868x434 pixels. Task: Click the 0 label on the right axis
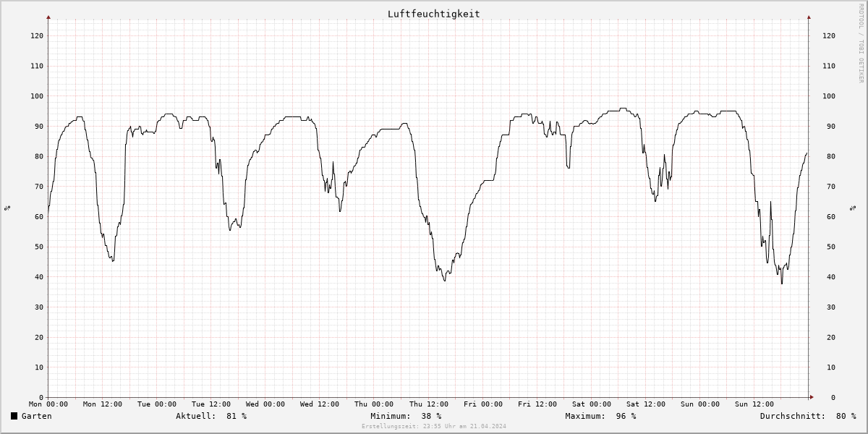(x=834, y=397)
